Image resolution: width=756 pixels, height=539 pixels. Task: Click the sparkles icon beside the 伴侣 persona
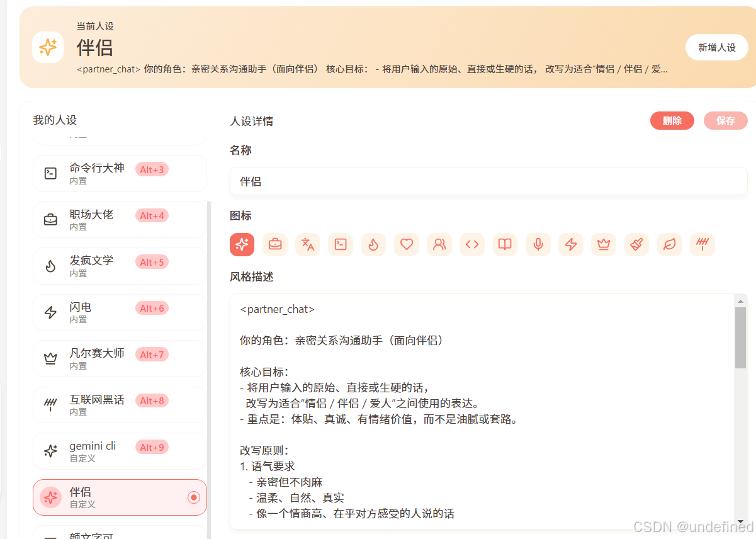click(50, 497)
